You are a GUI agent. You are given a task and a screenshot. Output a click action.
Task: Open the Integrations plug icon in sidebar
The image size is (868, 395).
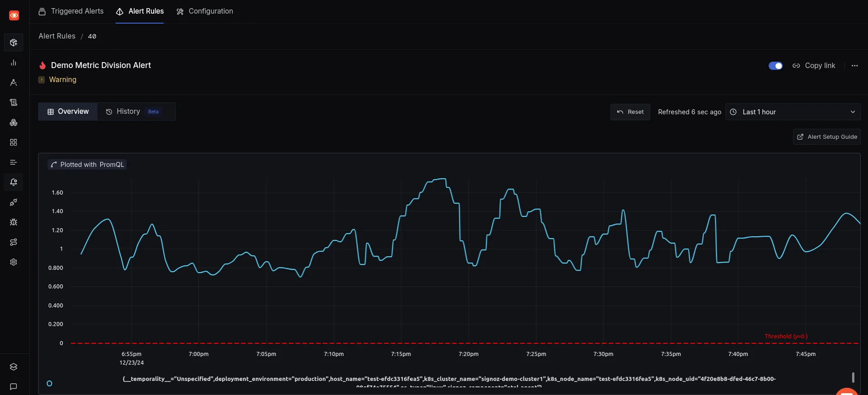(14, 202)
